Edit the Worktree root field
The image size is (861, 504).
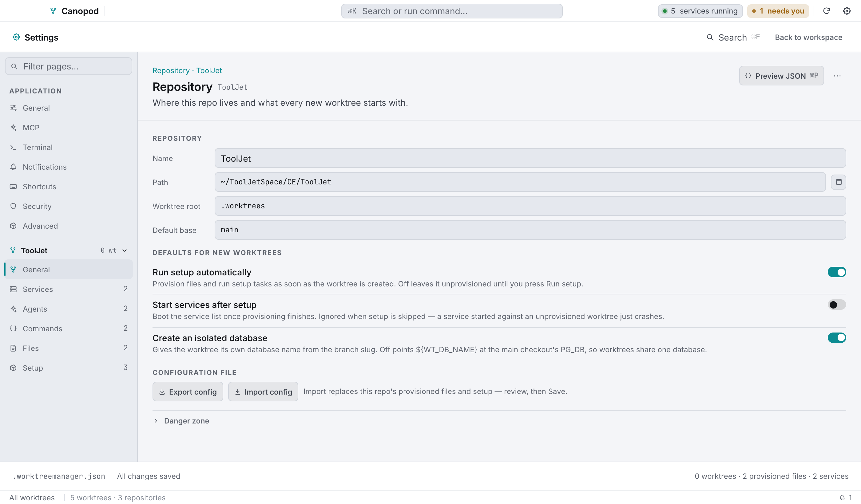[x=530, y=206]
